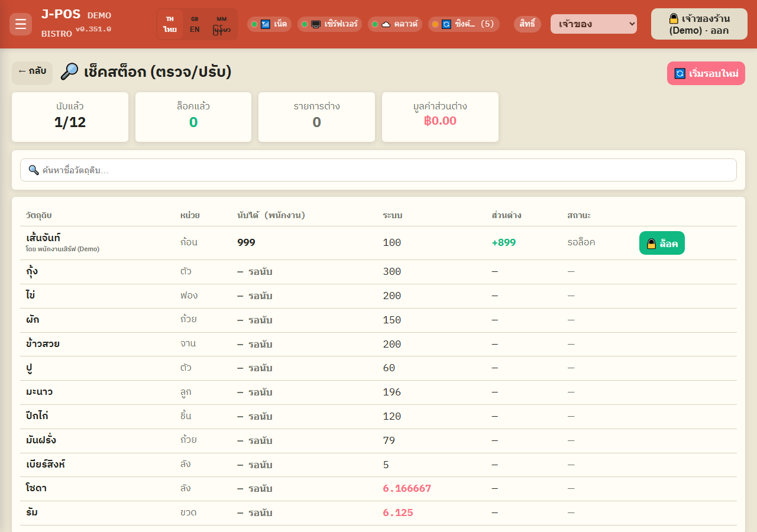
Task: Select the มะนาว ingredient row
Action: (x=378, y=392)
